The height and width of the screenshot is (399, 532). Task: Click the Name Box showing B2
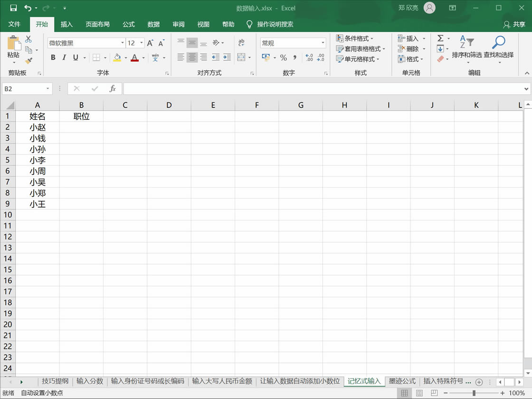point(23,88)
